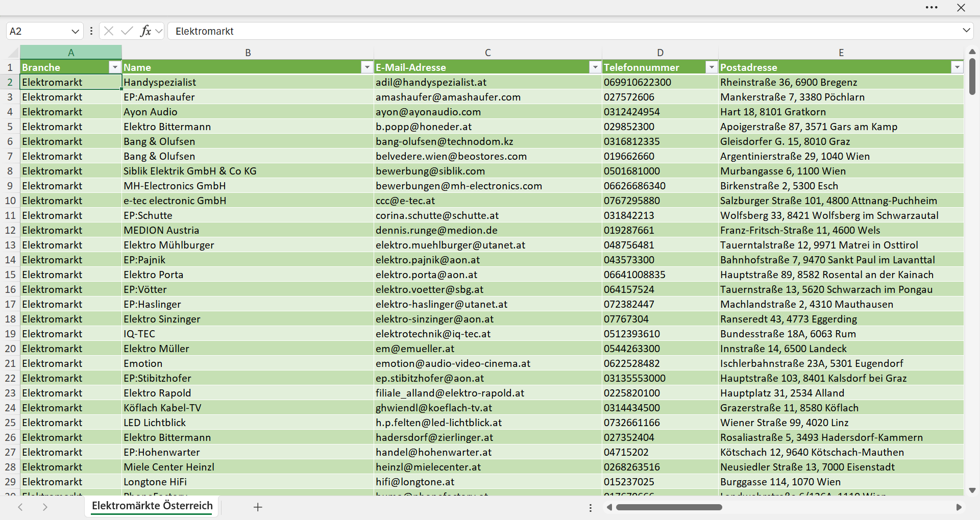Screen dimensions: 980x520
Task: Select 'Siblik Elektrik GmbH & Co KG' cell
Action: coord(248,171)
